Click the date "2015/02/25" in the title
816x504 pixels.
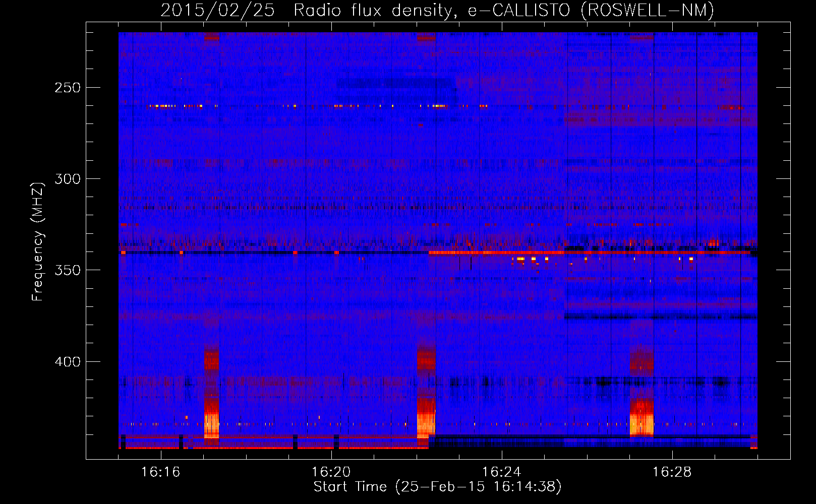click(x=217, y=10)
